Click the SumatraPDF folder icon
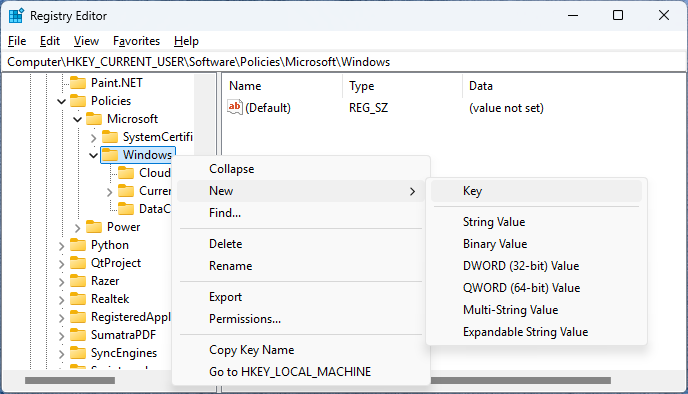688x394 pixels. [78, 334]
